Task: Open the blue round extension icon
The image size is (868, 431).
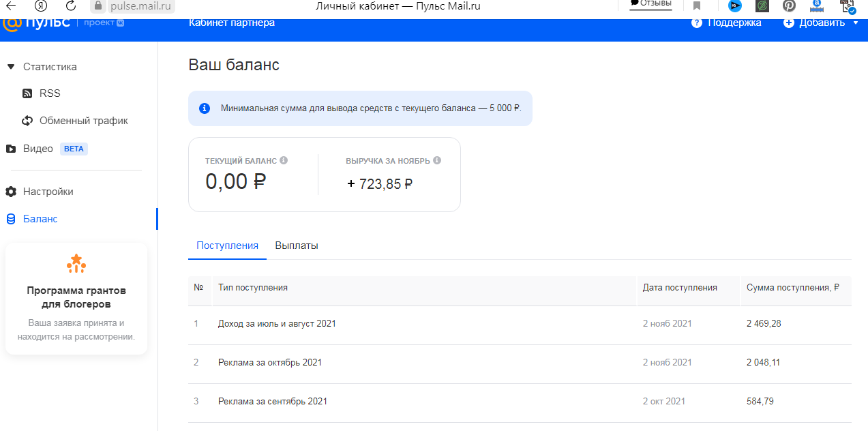Action: point(735,6)
